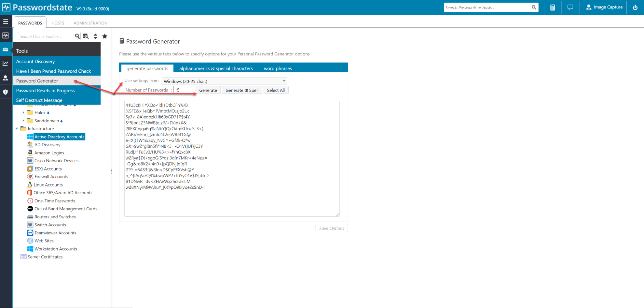
Task: Expand the Sanddomain folder
Action: 23,121
